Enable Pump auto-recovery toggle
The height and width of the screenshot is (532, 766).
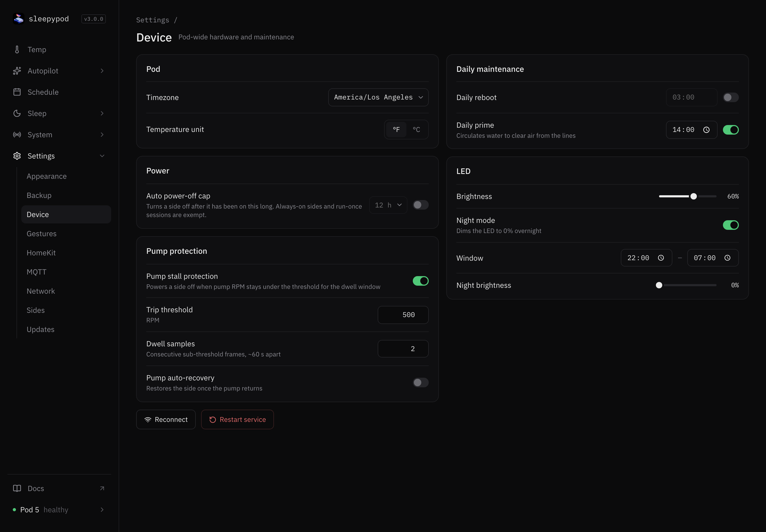pos(421,382)
